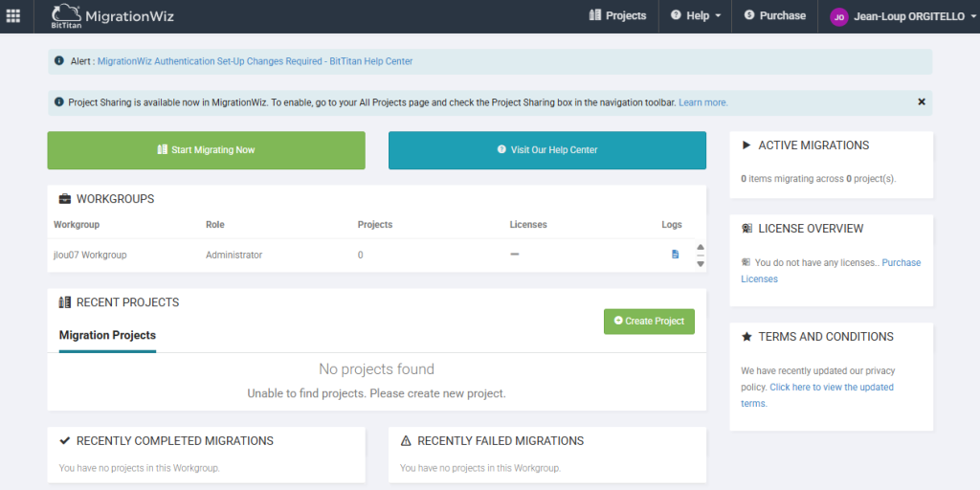980x490 pixels.
Task: Click the License Overview header icon
Action: (746, 229)
